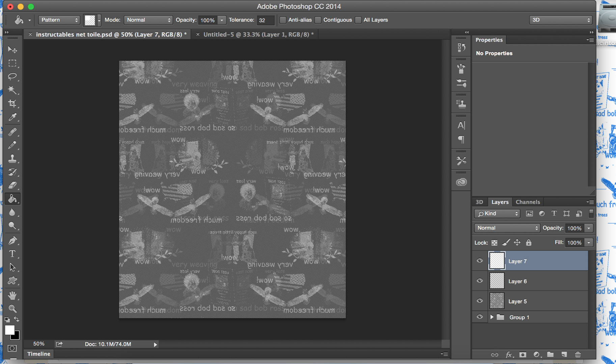Select the Path Selection tool
The image size is (616, 364).
pos(12,267)
